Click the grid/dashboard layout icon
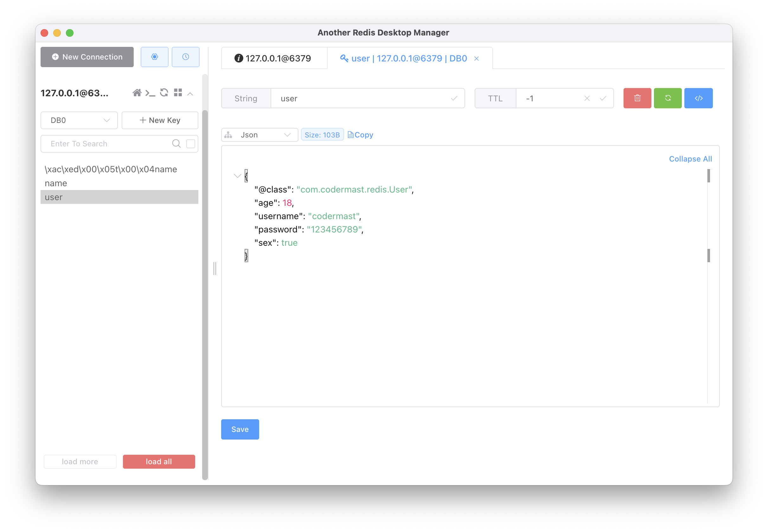The height and width of the screenshot is (532, 768). 179,93
